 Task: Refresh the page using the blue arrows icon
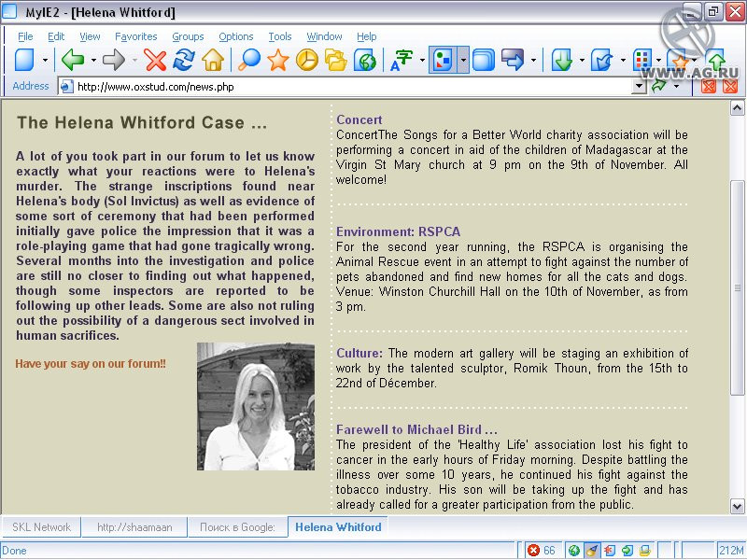pyautogui.click(x=184, y=60)
